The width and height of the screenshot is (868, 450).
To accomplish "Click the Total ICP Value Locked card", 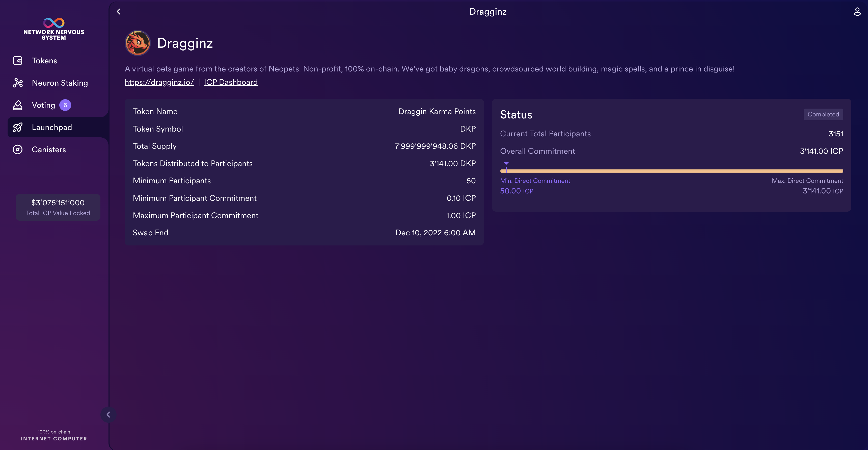I will pos(58,207).
